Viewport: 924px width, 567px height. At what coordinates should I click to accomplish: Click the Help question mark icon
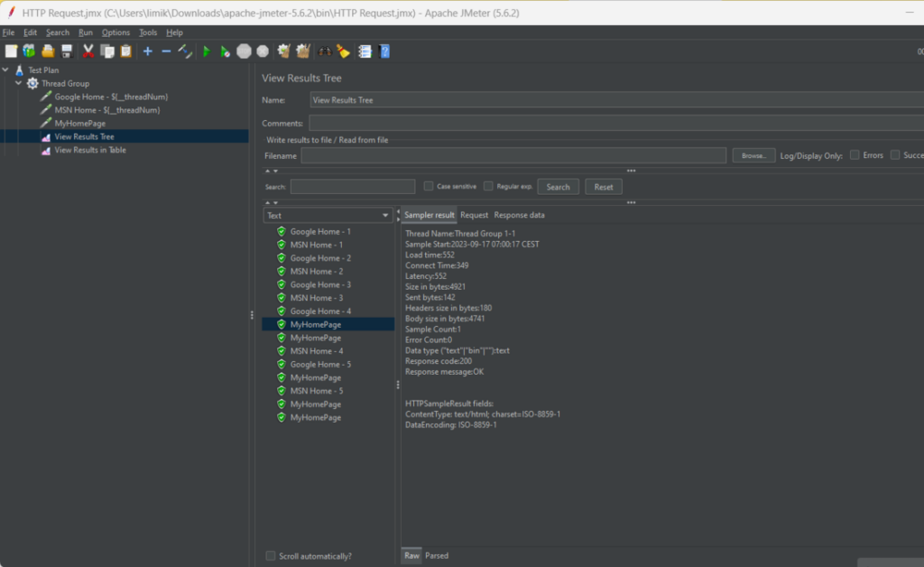point(384,51)
